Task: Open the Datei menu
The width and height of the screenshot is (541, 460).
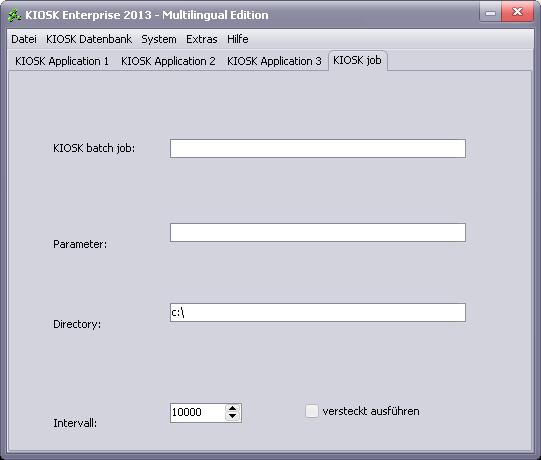Action: coord(24,39)
